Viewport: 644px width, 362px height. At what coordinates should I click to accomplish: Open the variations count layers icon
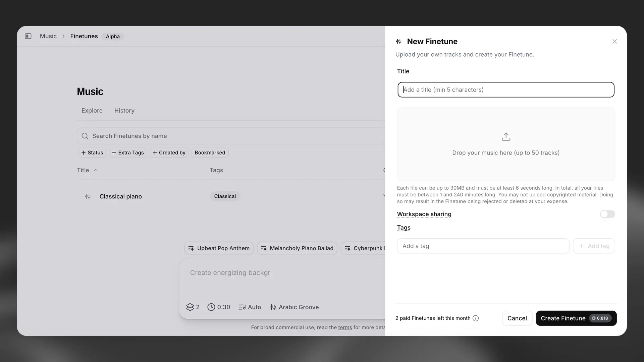click(190, 307)
